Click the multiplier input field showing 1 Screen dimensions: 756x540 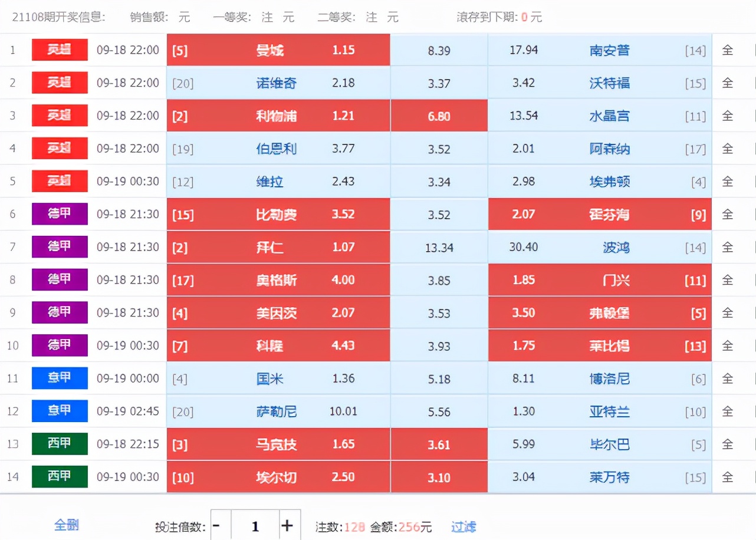pyautogui.click(x=255, y=524)
